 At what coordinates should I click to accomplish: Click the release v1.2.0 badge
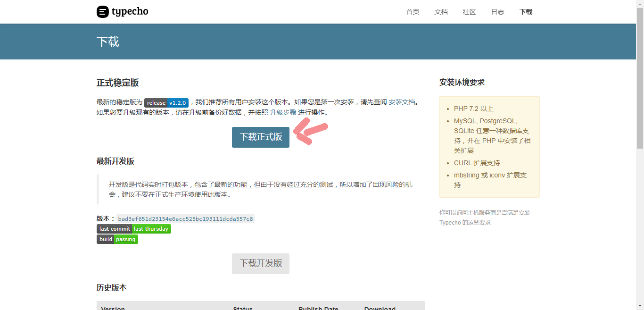(166, 102)
